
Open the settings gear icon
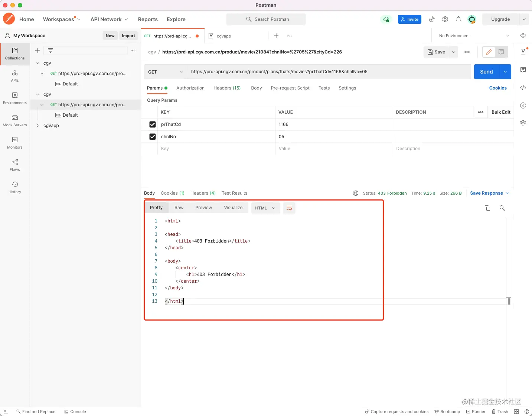(x=445, y=19)
